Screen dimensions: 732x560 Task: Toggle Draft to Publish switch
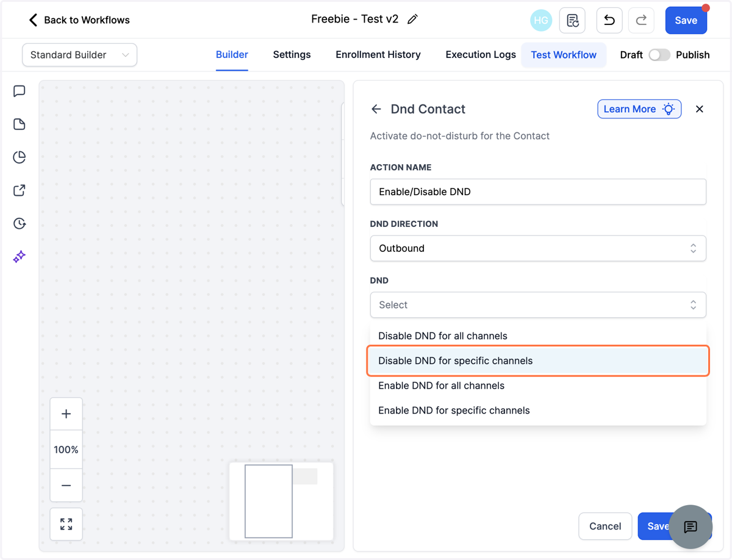[x=659, y=55]
